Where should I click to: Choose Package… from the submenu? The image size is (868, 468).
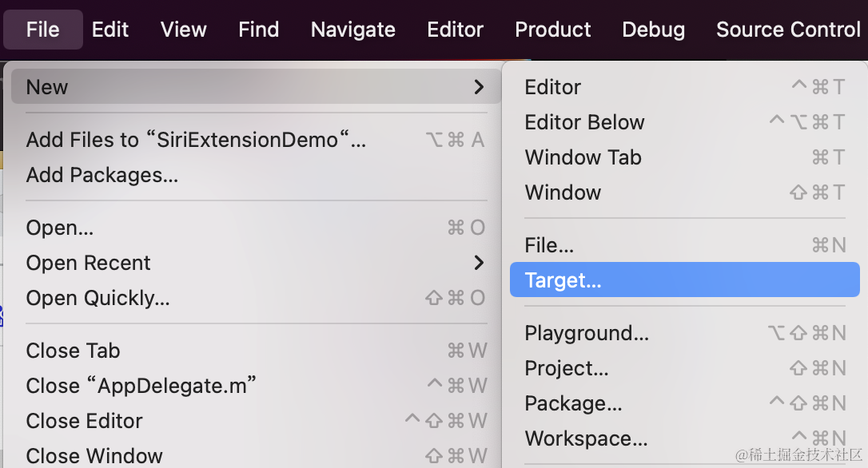tap(573, 403)
